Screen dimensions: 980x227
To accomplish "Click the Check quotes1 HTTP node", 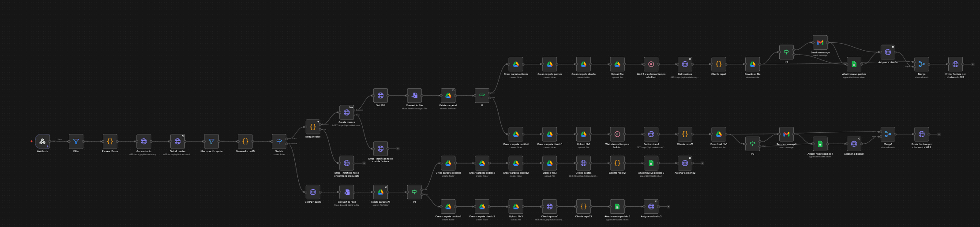I will (549, 207).
